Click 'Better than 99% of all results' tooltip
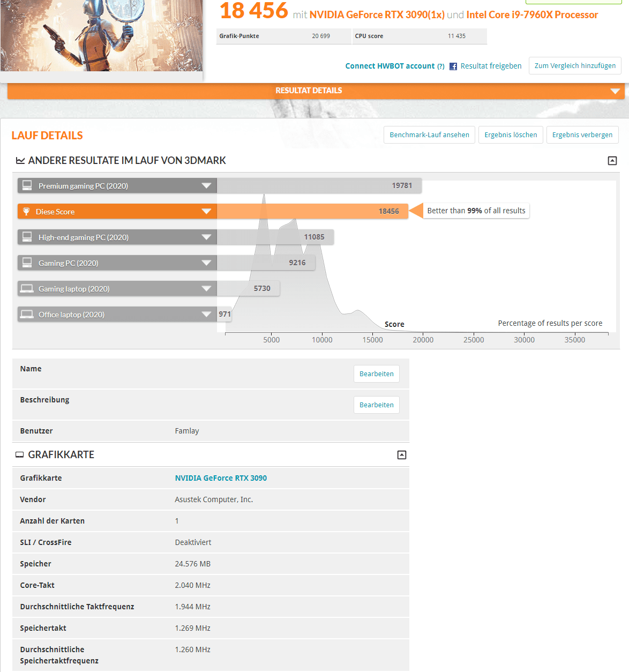The width and height of the screenshot is (629, 672). [476, 211]
